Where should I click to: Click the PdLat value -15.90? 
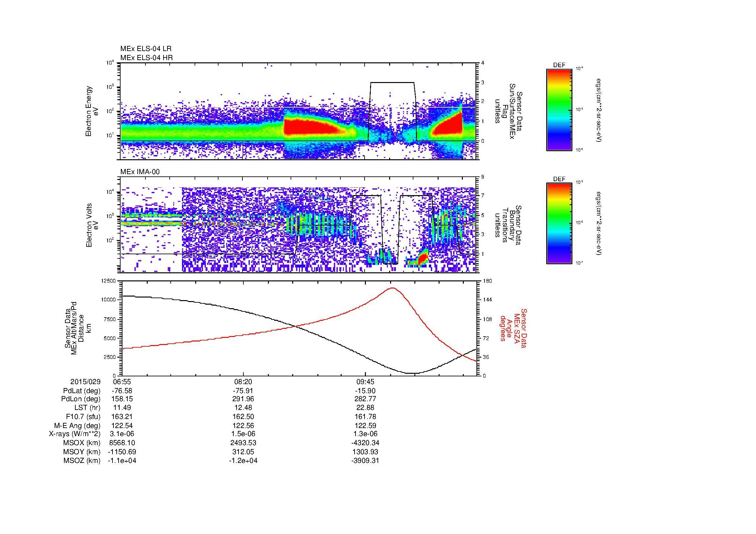pos(365,391)
